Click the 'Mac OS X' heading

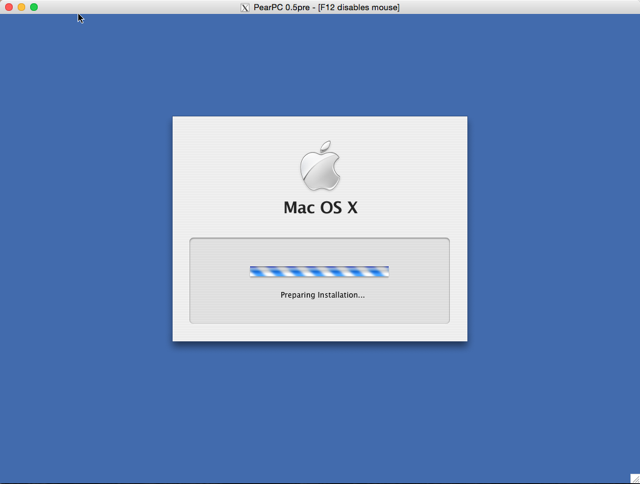pyautogui.click(x=320, y=207)
